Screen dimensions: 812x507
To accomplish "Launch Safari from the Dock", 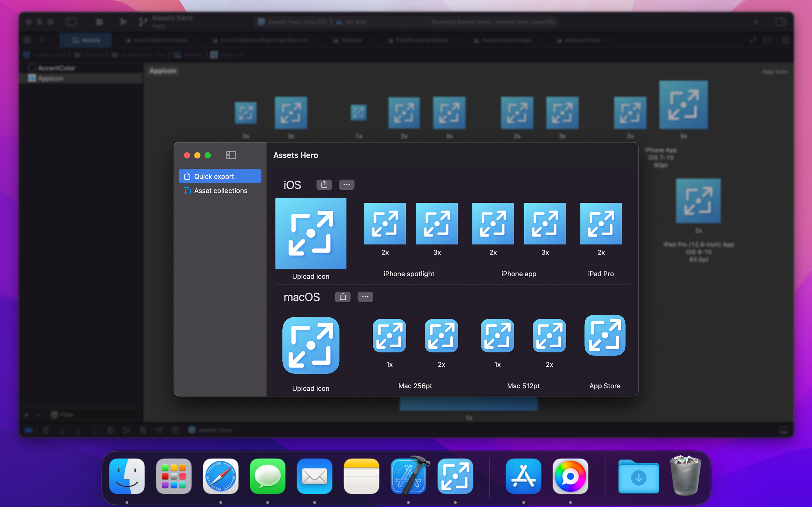I will click(220, 477).
